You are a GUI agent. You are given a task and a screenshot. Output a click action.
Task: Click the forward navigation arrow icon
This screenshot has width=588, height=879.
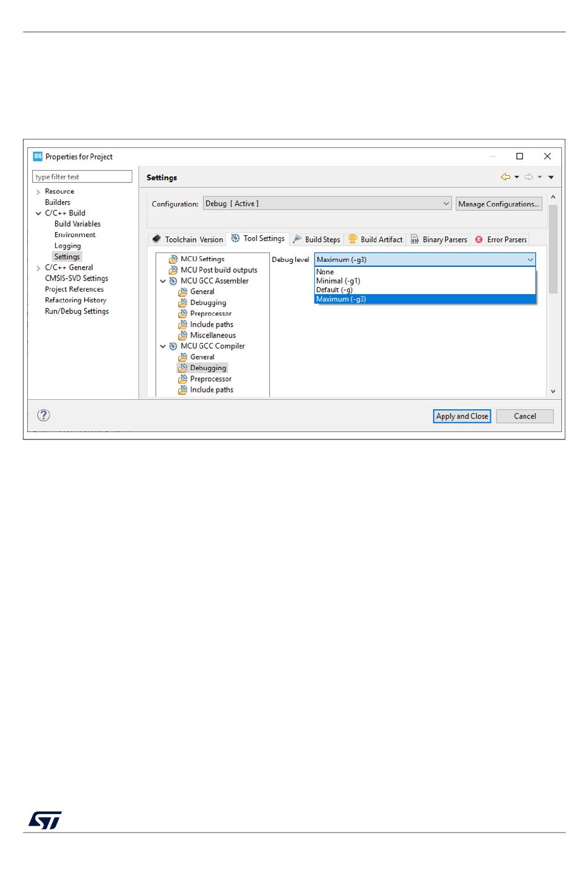[x=529, y=177]
